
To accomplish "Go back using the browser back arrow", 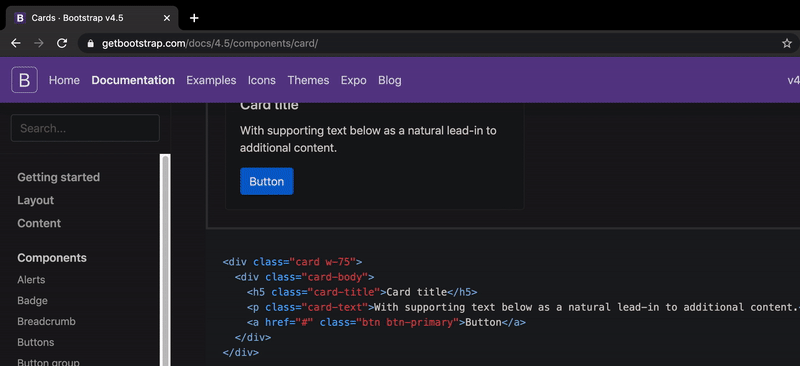I will [x=16, y=43].
